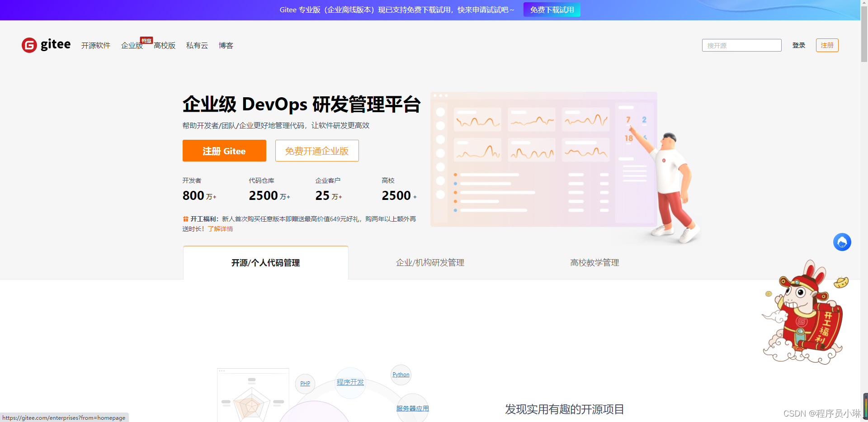
Task: Go to the 博客 page
Action: pyautogui.click(x=226, y=45)
